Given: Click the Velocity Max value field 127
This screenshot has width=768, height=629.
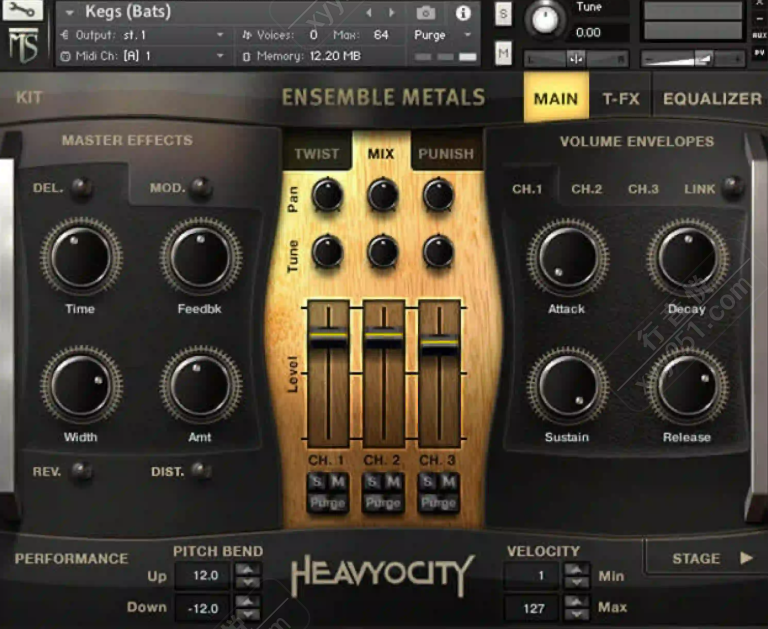Looking at the screenshot, I should pyautogui.click(x=533, y=608).
